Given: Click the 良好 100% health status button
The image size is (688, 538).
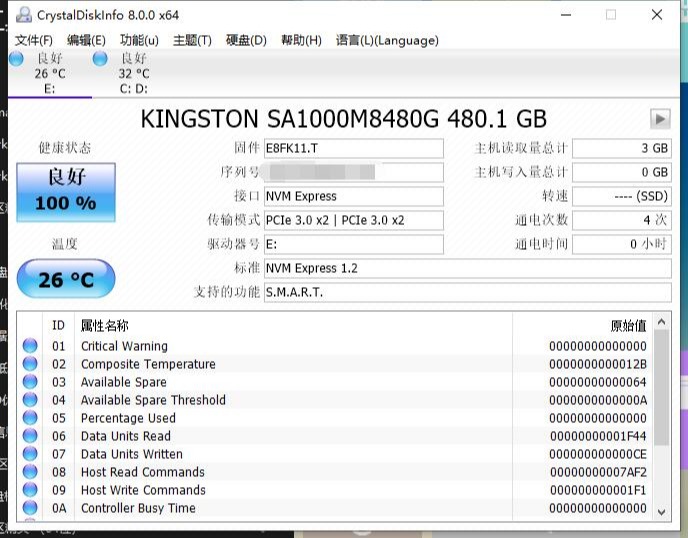Looking at the screenshot, I should pyautogui.click(x=66, y=192).
